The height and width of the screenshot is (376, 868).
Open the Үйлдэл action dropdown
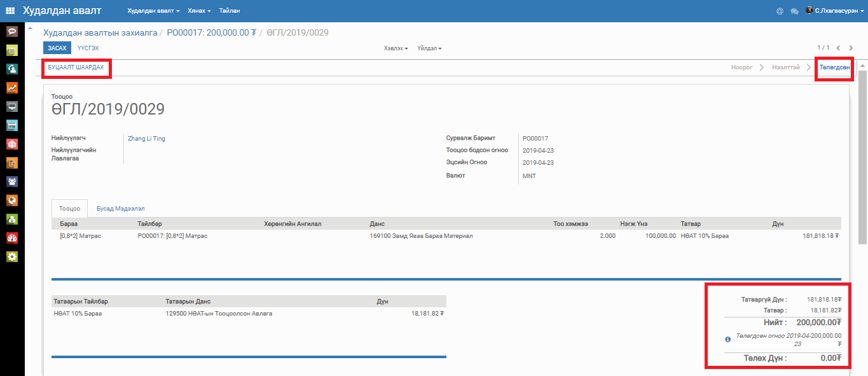pos(429,48)
